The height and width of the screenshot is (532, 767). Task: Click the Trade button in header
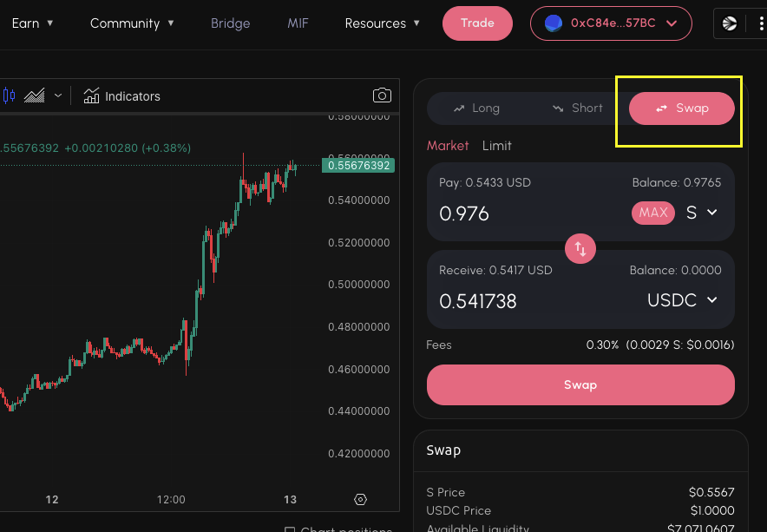point(477,23)
